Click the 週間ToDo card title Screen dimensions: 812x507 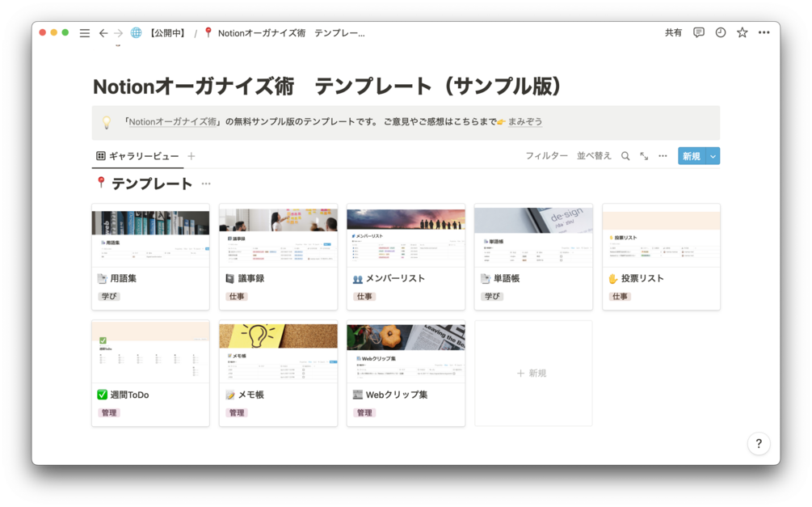point(129,395)
